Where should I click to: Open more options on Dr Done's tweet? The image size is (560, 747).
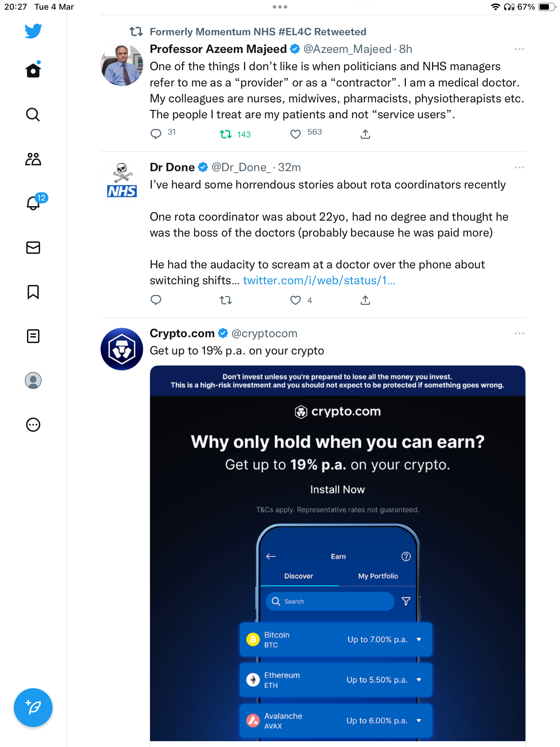point(519,167)
